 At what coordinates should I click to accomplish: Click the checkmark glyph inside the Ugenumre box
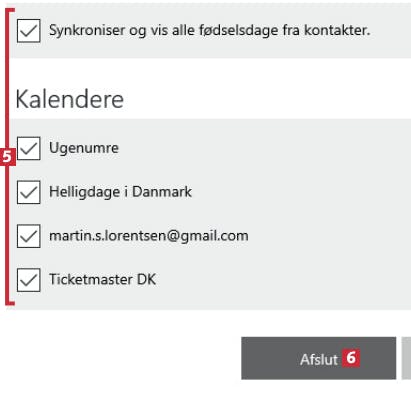point(29,149)
